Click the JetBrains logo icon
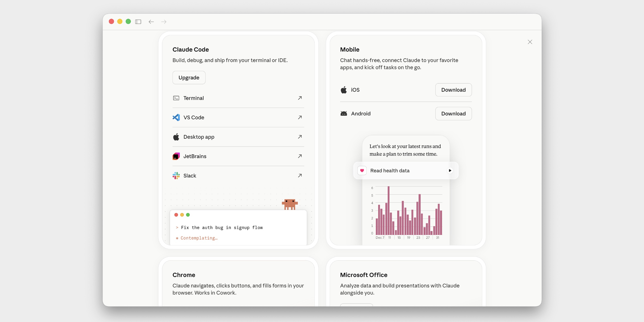The height and width of the screenshot is (322, 644). coord(176,156)
